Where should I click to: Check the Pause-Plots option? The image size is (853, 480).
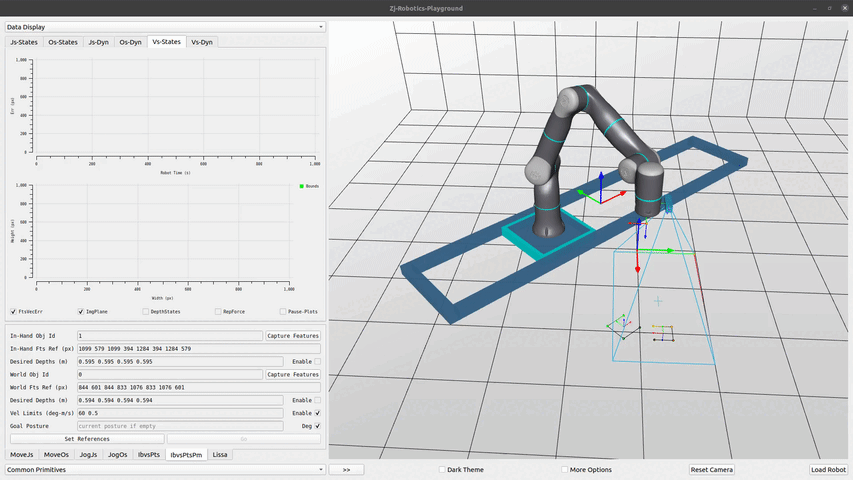pyautogui.click(x=282, y=311)
